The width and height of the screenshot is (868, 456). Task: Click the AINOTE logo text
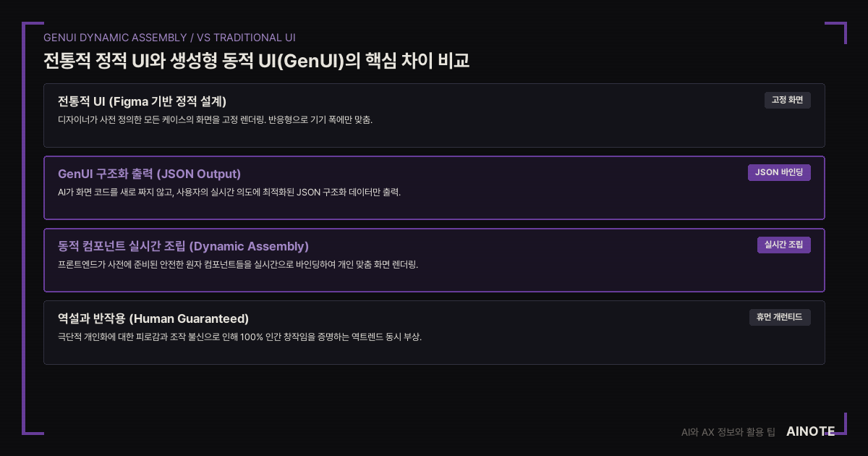[x=811, y=431]
